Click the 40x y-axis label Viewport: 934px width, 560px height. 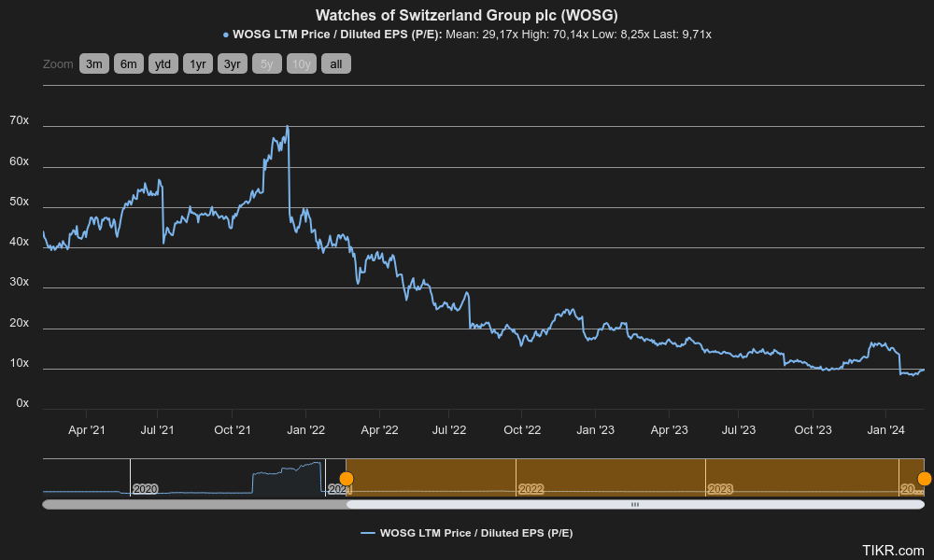[19, 242]
